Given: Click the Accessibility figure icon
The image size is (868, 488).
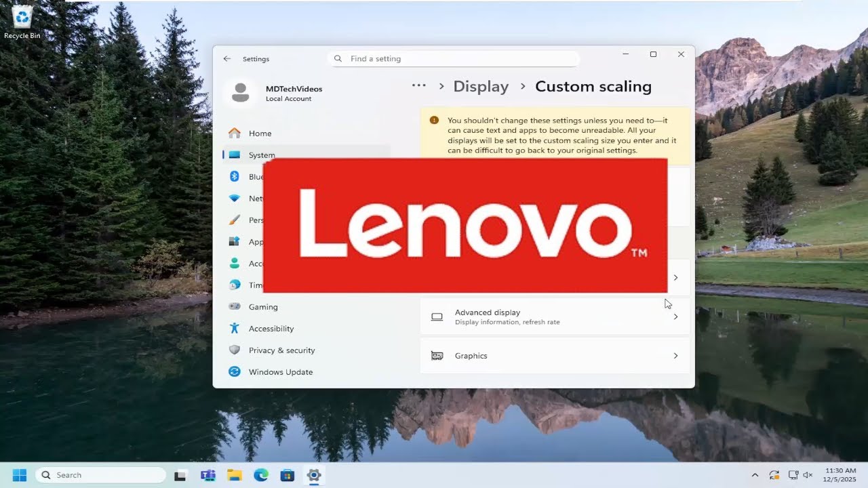Looking at the screenshot, I should tap(235, 329).
